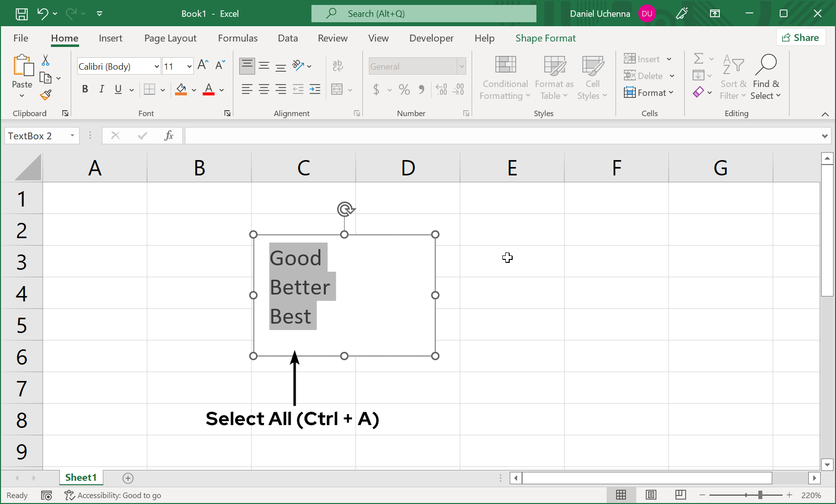Click the Share button
The image size is (836, 504).
800,38
